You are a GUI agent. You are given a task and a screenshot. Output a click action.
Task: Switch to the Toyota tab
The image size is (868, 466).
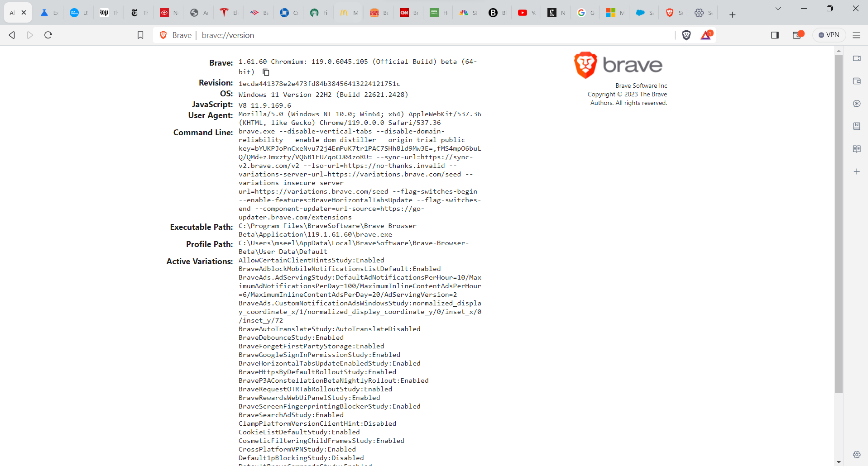tap(168, 13)
